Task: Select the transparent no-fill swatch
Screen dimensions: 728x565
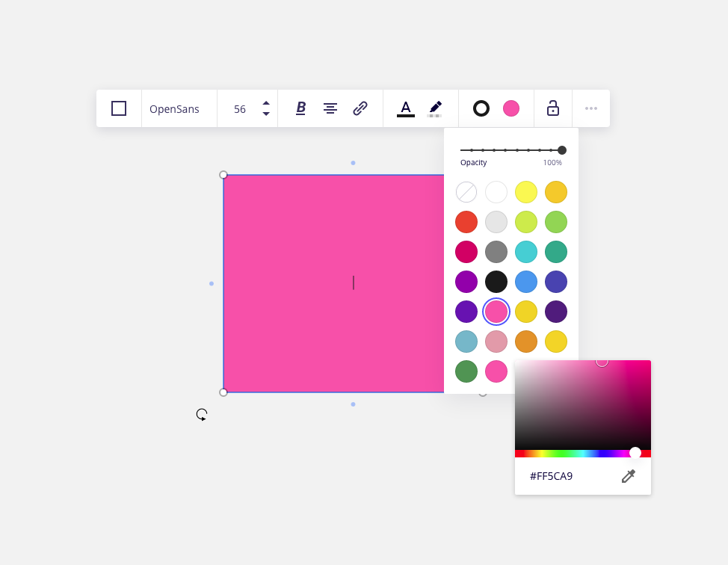Action: (466, 192)
